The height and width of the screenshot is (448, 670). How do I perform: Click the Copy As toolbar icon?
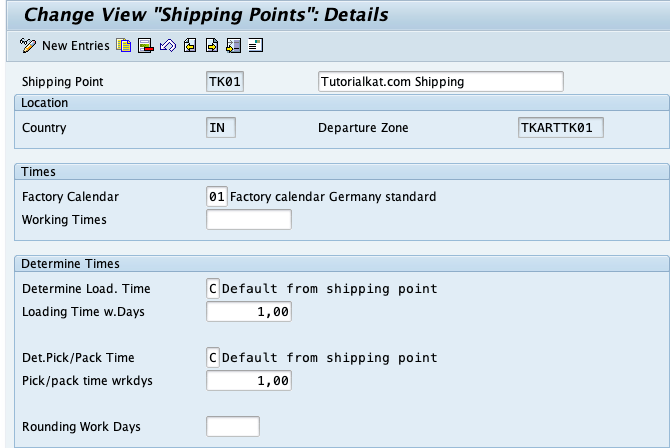pyautogui.click(x=123, y=45)
